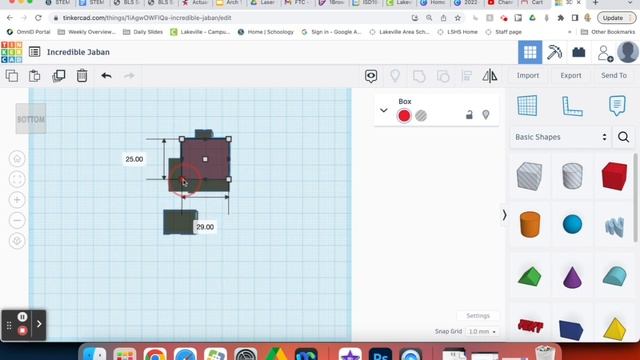Select the Notes tool icon
The width and height of the screenshot is (640, 360).
617,105
